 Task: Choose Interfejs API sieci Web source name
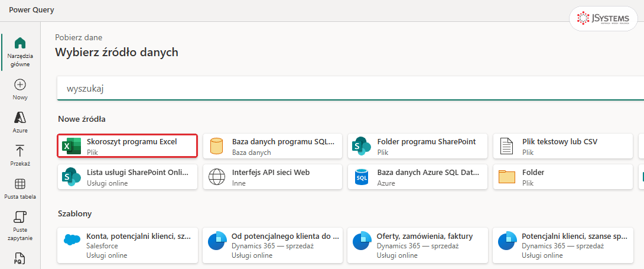271,173
